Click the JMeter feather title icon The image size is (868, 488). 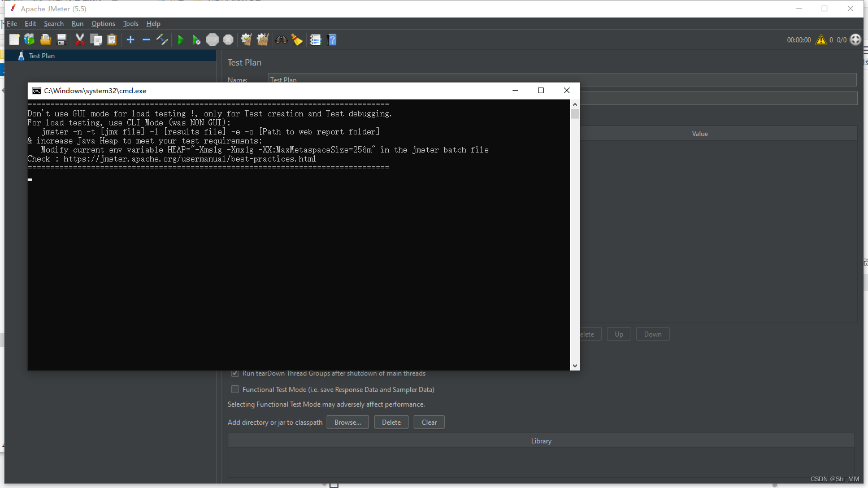12,8
